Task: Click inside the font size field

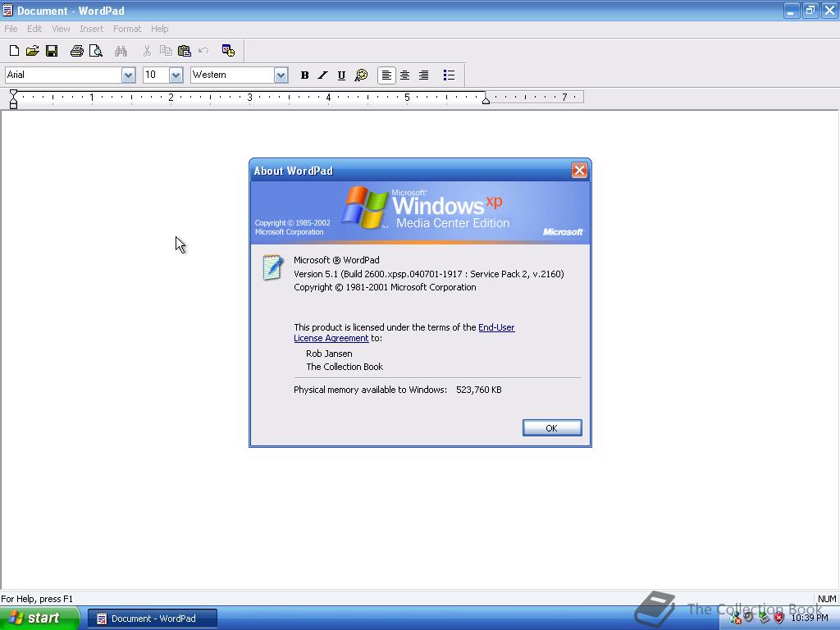Action: tap(156, 75)
